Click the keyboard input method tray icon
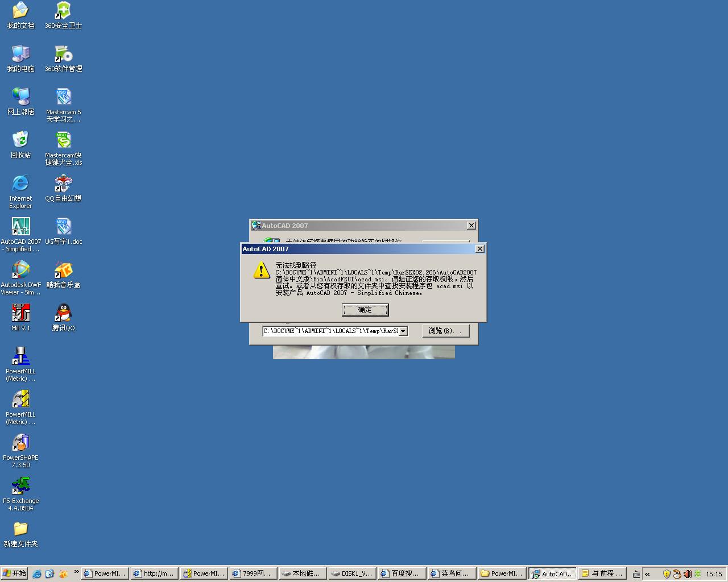 pyautogui.click(x=636, y=574)
